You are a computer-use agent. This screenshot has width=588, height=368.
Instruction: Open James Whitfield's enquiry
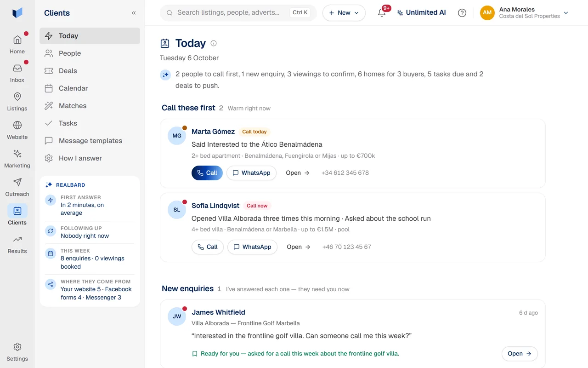[x=520, y=354]
